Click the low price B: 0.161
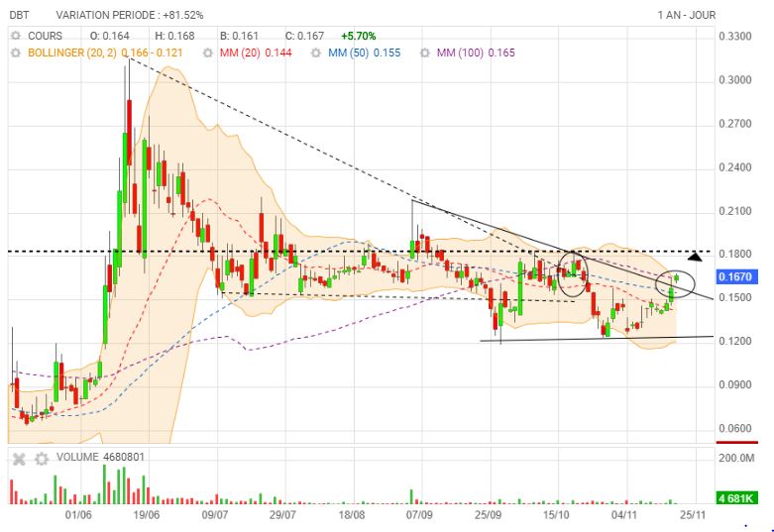This screenshot has width=774, height=532. [x=240, y=36]
